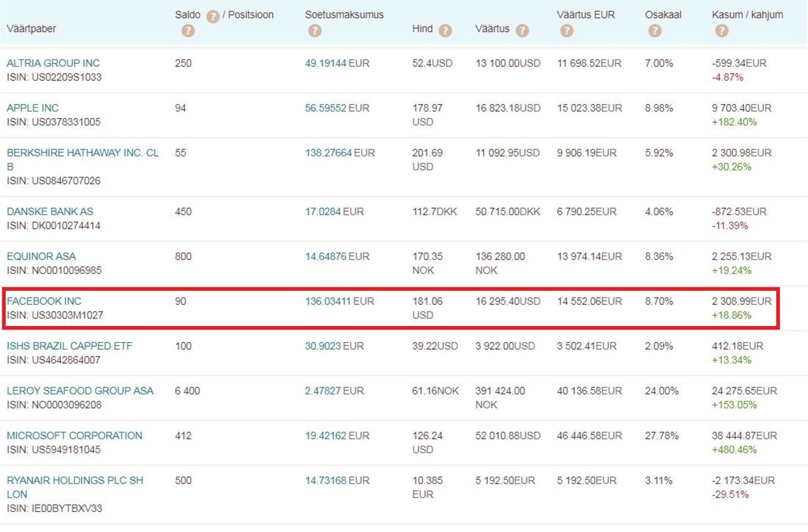Click RYANAIR HOLDINGS PLC SH LON
The width and height of the screenshot is (808, 532).
coord(75,480)
